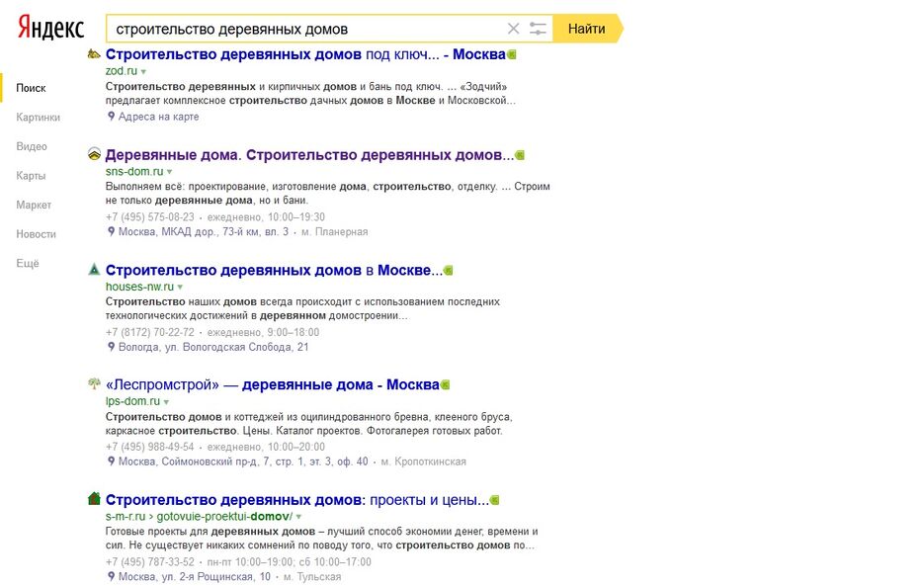Open Карты section
This screenshot has height=586, width=924.
click(x=31, y=176)
